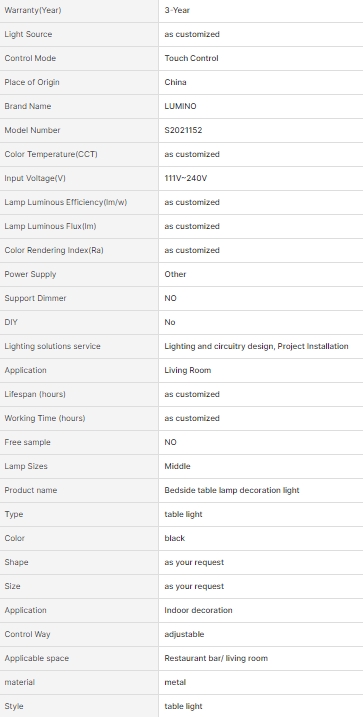Click the Lighting and circuitry design text
Viewport: 363px width, 717px height.
click(x=219, y=346)
